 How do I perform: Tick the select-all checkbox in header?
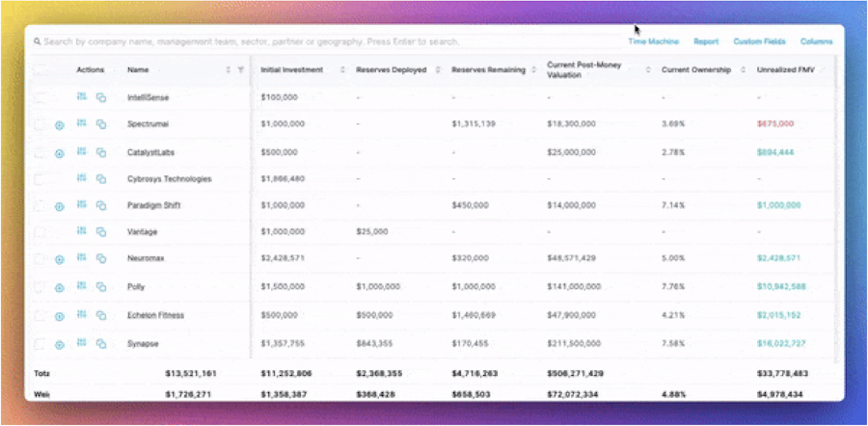[40, 70]
